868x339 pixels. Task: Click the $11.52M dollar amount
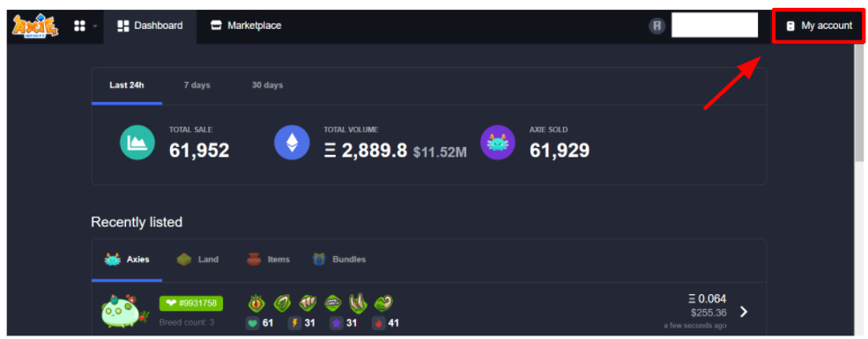[x=440, y=152]
